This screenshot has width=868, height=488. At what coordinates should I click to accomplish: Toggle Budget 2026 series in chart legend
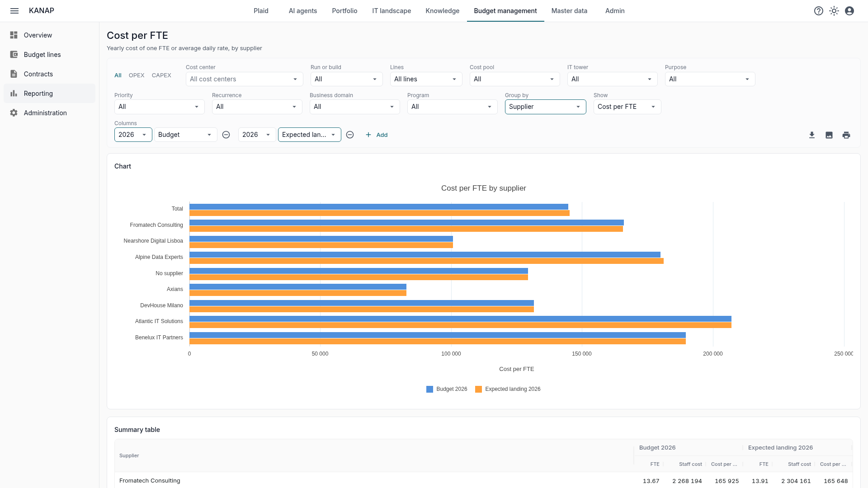pos(447,389)
